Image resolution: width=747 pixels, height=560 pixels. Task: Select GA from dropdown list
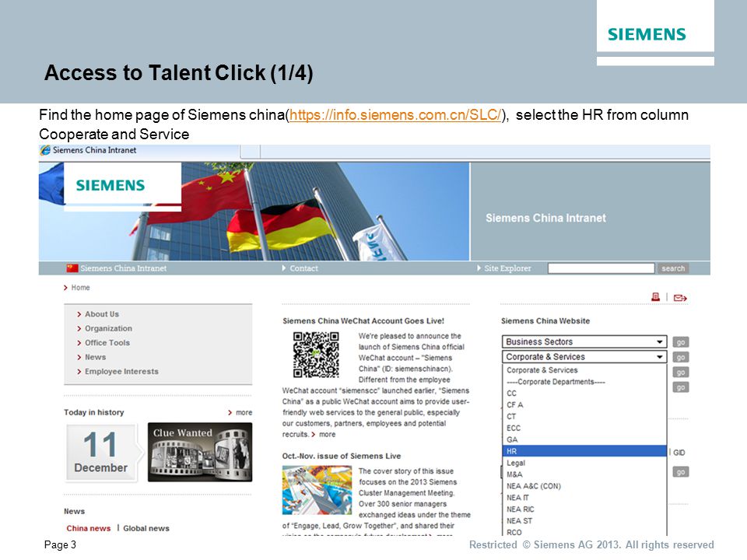click(584, 439)
